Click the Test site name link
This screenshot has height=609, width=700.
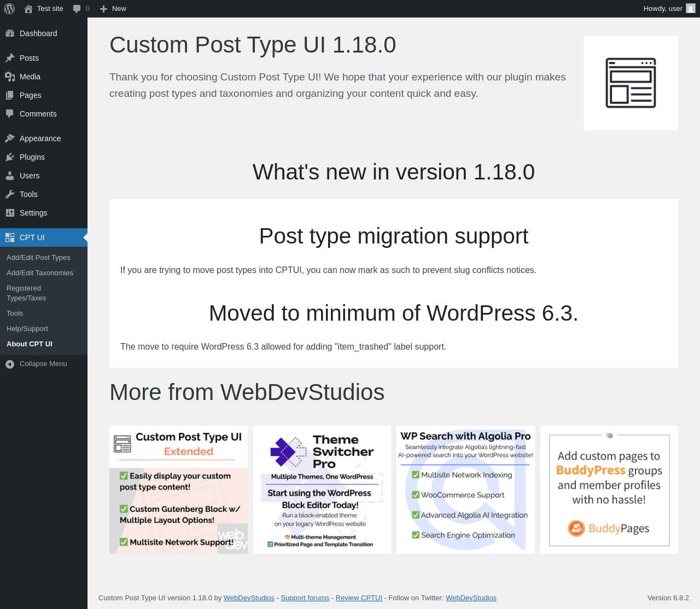tap(50, 9)
